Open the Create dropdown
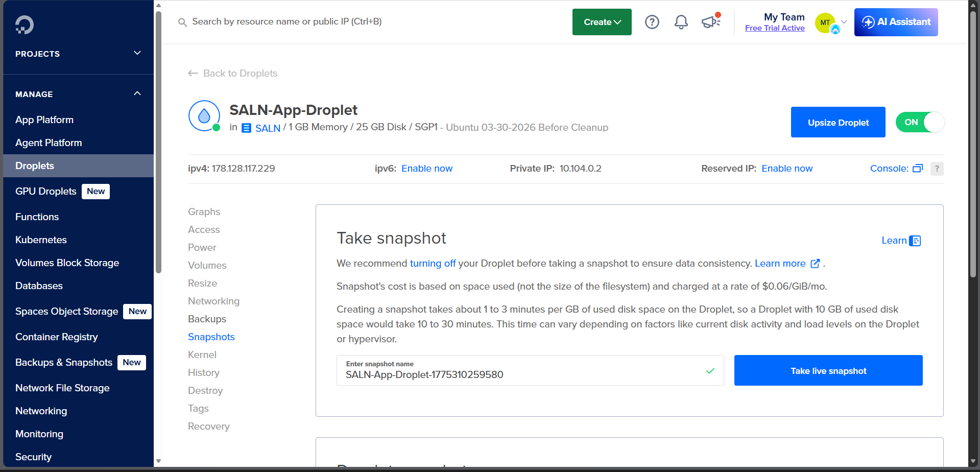980x472 pixels. (602, 22)
